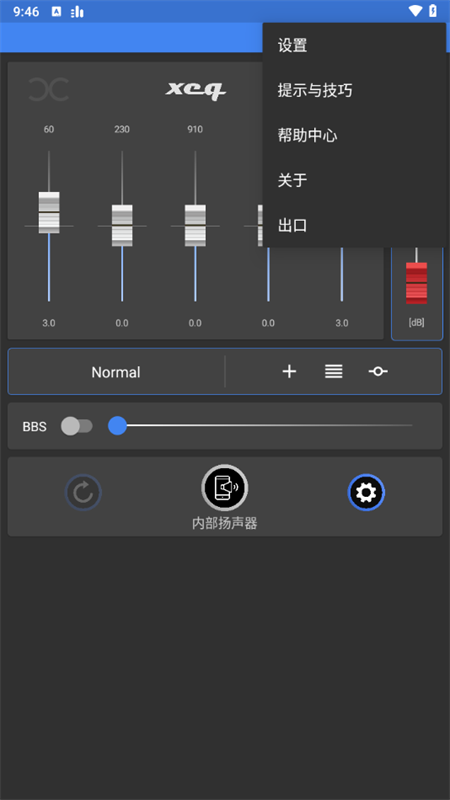Tap the Wi-Fi status bar icon

click(x=416, y=11)
